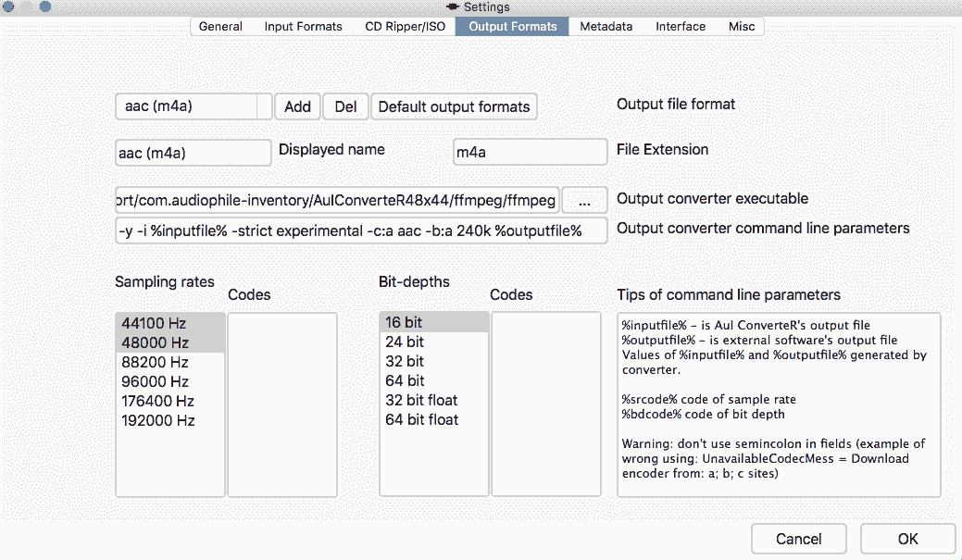
Task: Go to the CD Ripper/ISO tab
Action: (405, 26)
